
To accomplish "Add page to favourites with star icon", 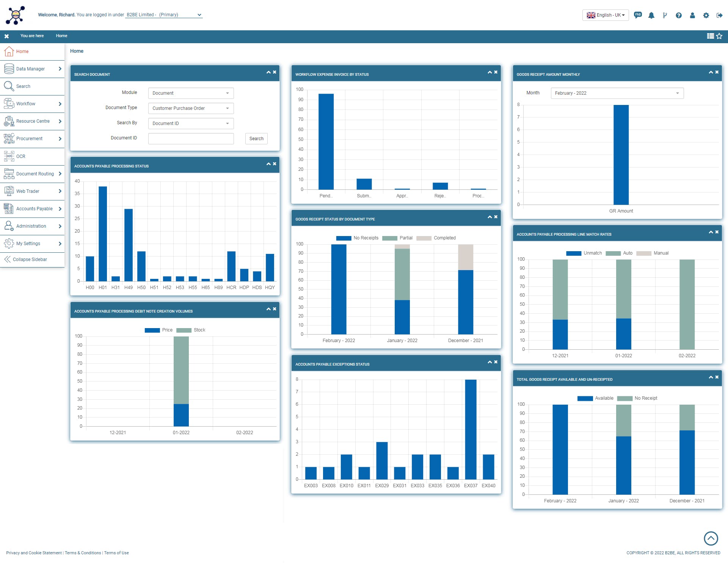I will coord(719,36).
